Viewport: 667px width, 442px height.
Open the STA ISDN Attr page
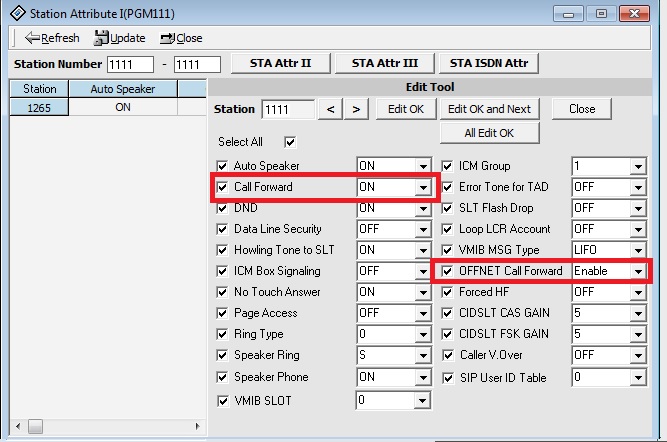tap(488, 64)
